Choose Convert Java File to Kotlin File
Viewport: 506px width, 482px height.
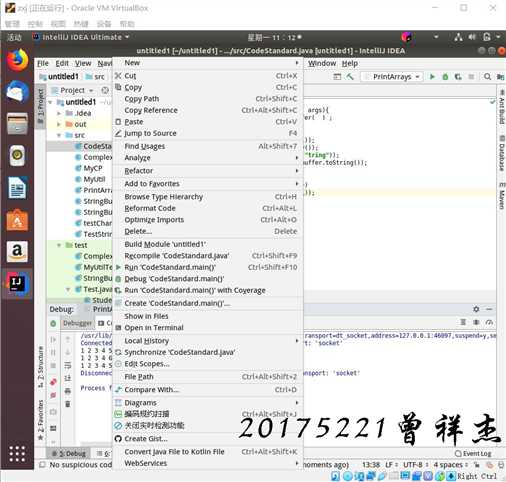pos(207,452)
